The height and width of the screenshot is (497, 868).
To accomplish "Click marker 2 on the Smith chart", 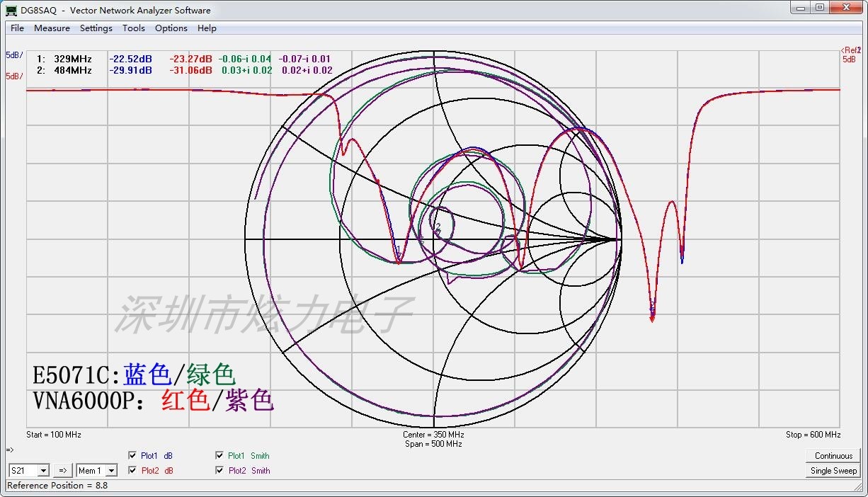I will pyautogui.click(x=438, y=227).
